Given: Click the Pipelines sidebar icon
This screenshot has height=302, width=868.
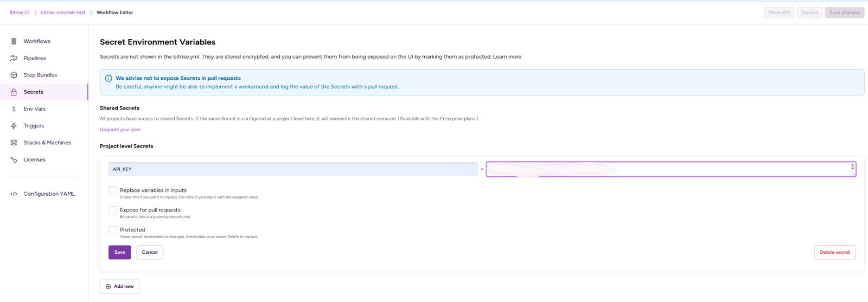Looking at the screenshot, I should click(14, 58).
